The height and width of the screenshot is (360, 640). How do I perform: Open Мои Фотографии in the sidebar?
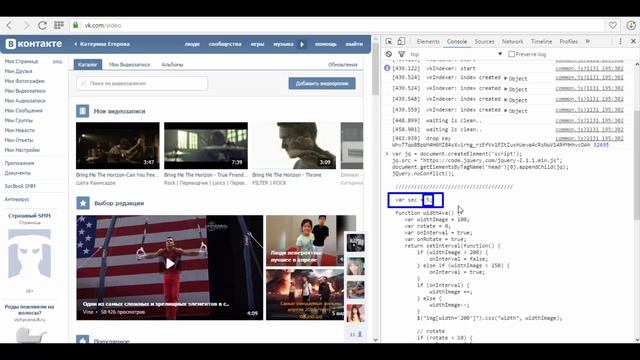[x=24, y=81]
